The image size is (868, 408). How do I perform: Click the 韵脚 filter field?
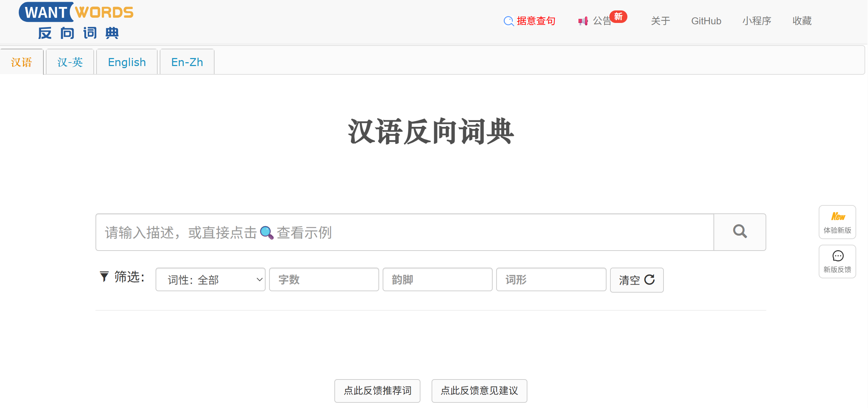(x=437, y=279)
